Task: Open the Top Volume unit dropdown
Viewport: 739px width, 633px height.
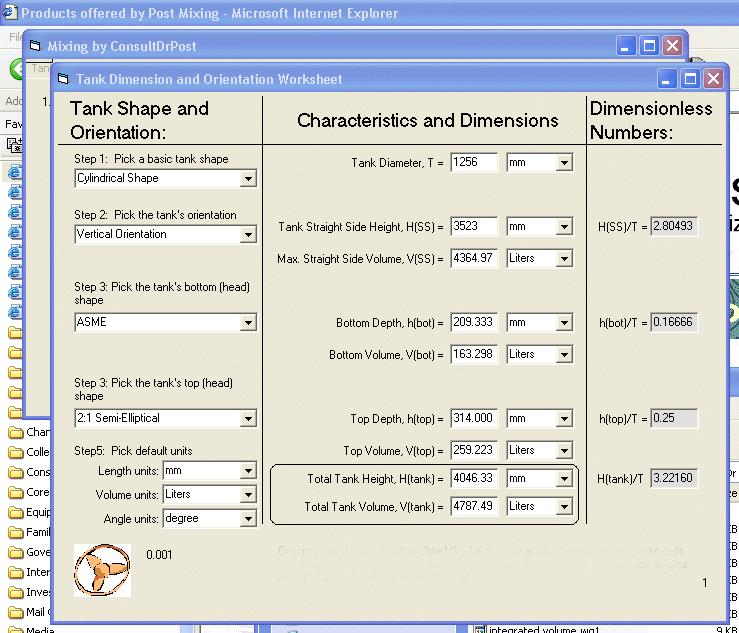Action: tap(564, 450)
